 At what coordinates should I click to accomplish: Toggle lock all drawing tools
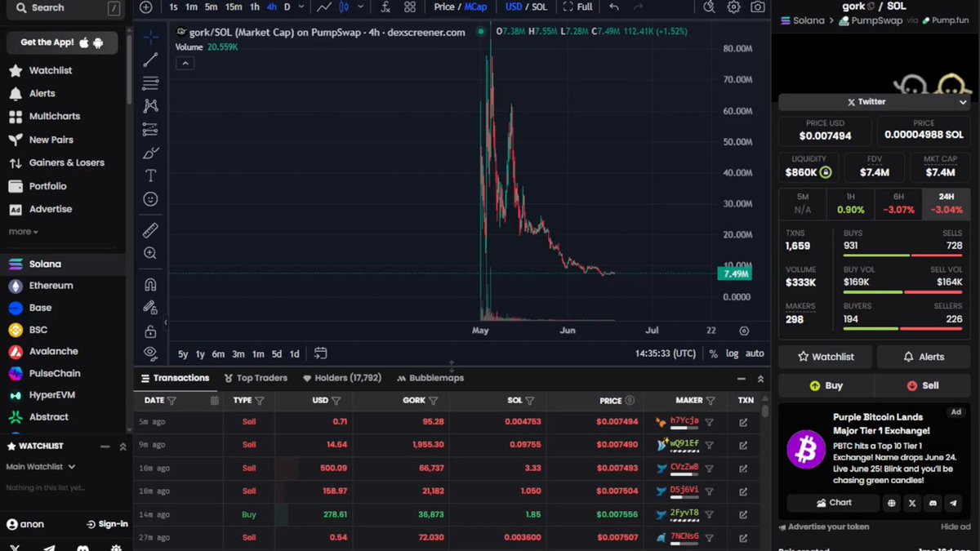150,331
